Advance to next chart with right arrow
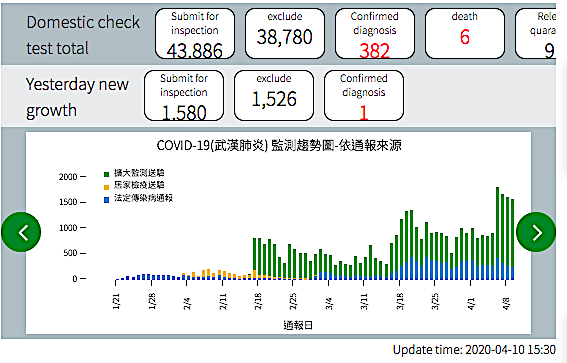The width and height of the screenshot is (567, 363). (536, 232)
